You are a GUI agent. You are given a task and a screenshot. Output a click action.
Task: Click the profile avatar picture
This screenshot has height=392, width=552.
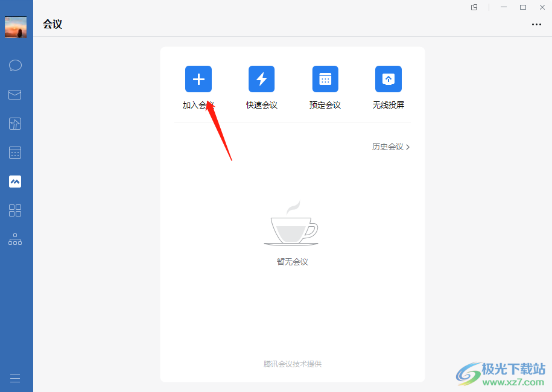coord(15,27)
